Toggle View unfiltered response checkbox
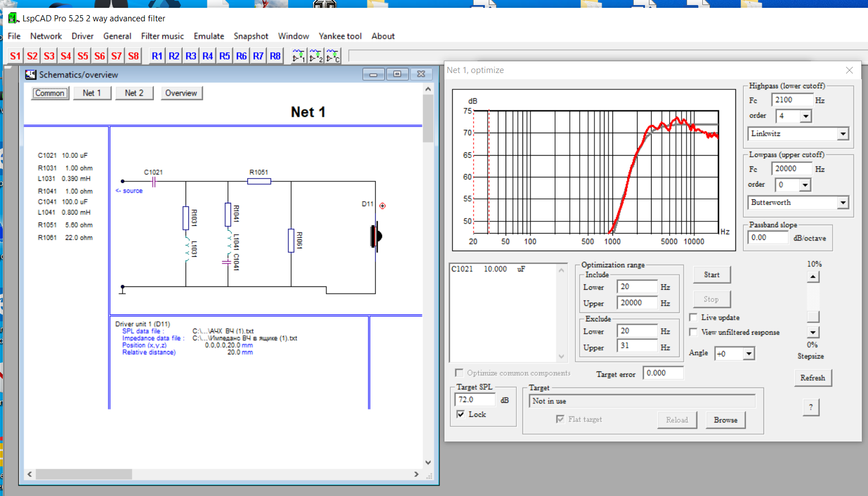Viewport: 868px width, 496px height. coord(694,332)
